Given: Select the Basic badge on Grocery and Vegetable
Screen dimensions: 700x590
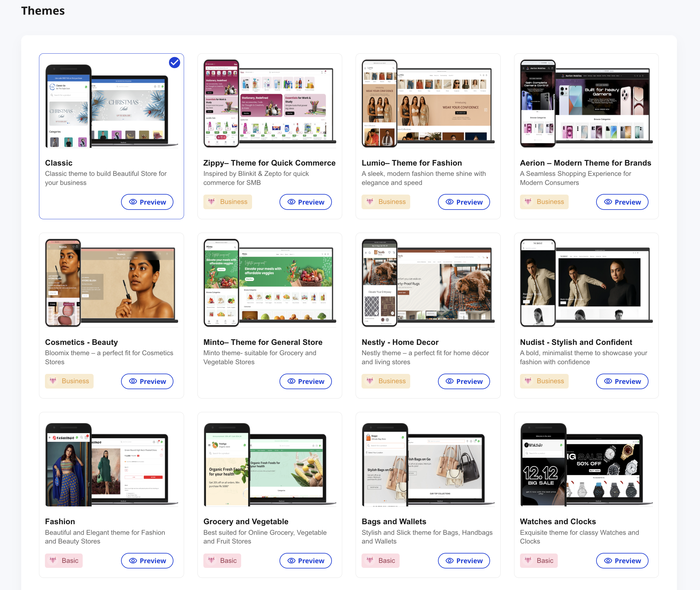Looking at the screenshot, I should tap(222, 561).
